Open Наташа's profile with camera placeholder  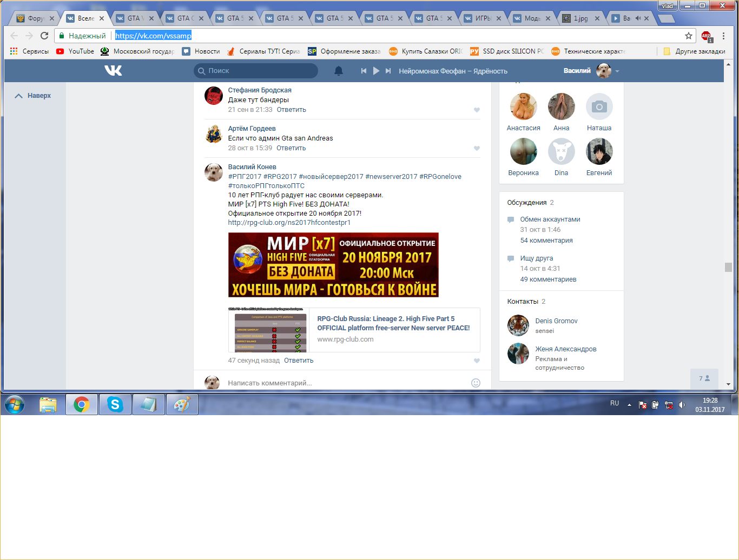[x=599, y=107]
